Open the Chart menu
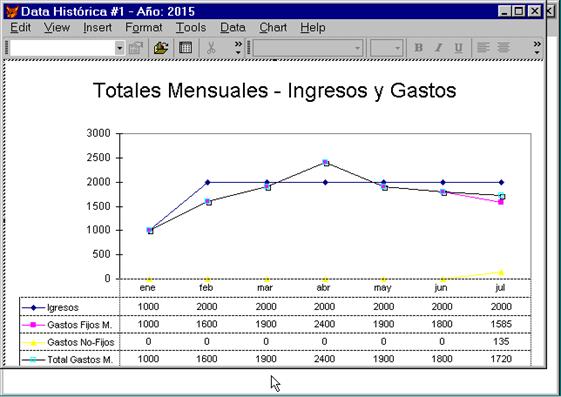This screenshot has height=397, width=561. tap(273, 28)
